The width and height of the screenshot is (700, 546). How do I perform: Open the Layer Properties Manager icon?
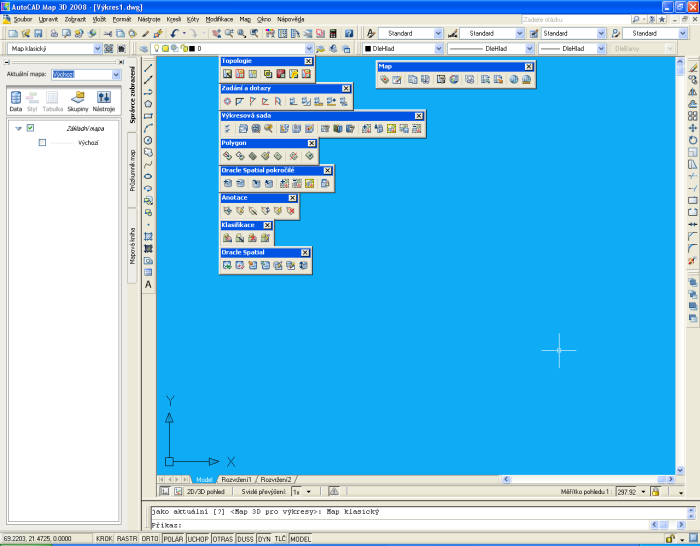tap(144, 49)
